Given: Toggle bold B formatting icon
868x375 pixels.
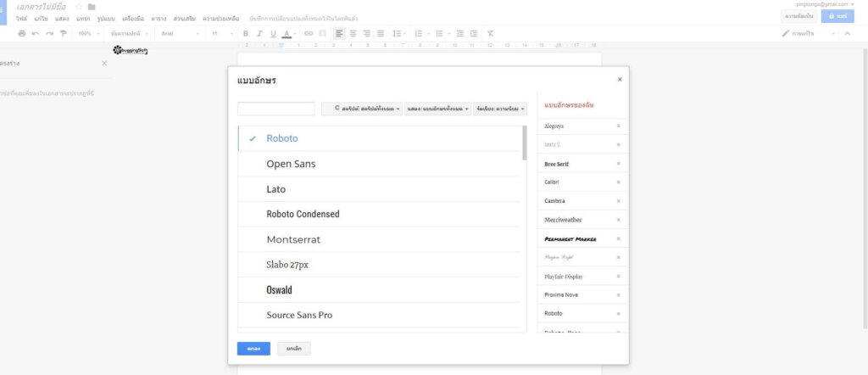Looking at the screenshot, I should (x=246, y=34).
